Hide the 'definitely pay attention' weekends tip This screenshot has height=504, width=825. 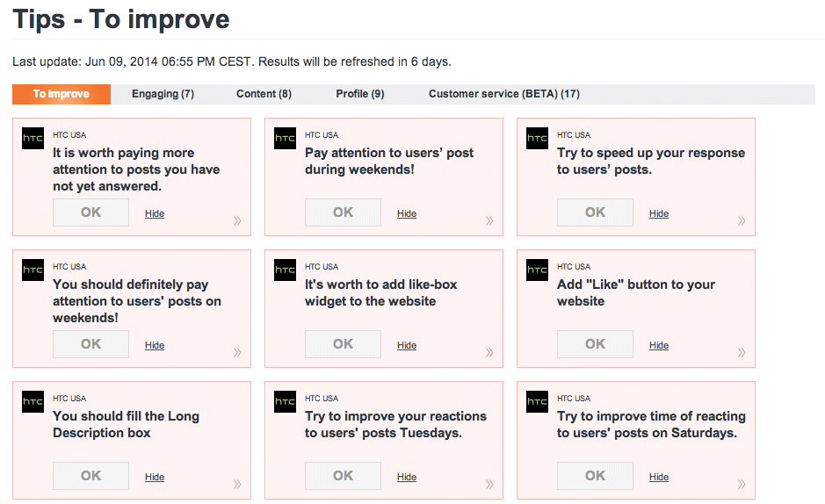coord(155,346)
